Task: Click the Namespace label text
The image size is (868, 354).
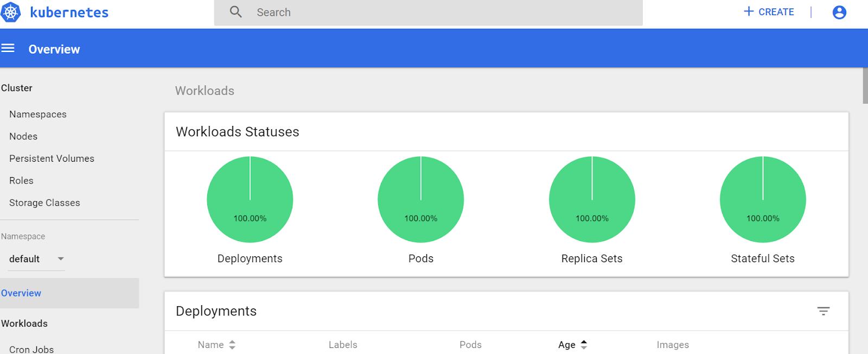Action: pyautogui.click(x=23, y=237)
